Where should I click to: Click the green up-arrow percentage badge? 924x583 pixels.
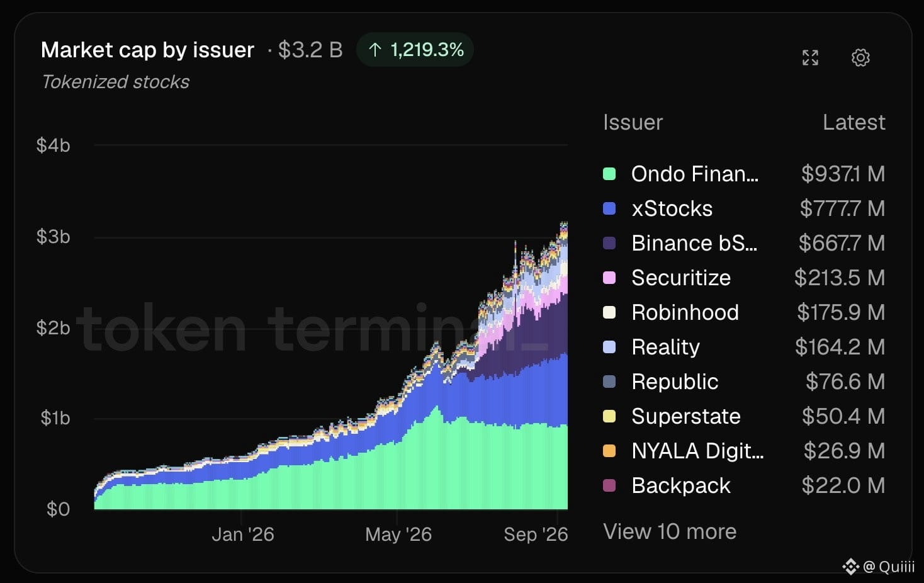tap(415, 50)
